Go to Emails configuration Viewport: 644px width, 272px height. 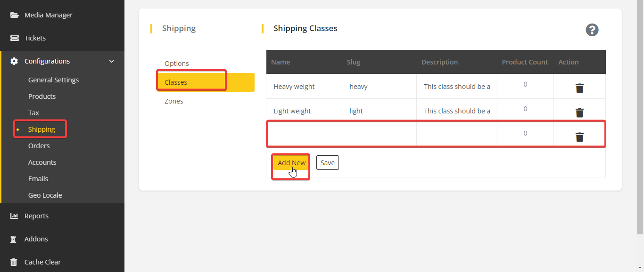point(38,179)
